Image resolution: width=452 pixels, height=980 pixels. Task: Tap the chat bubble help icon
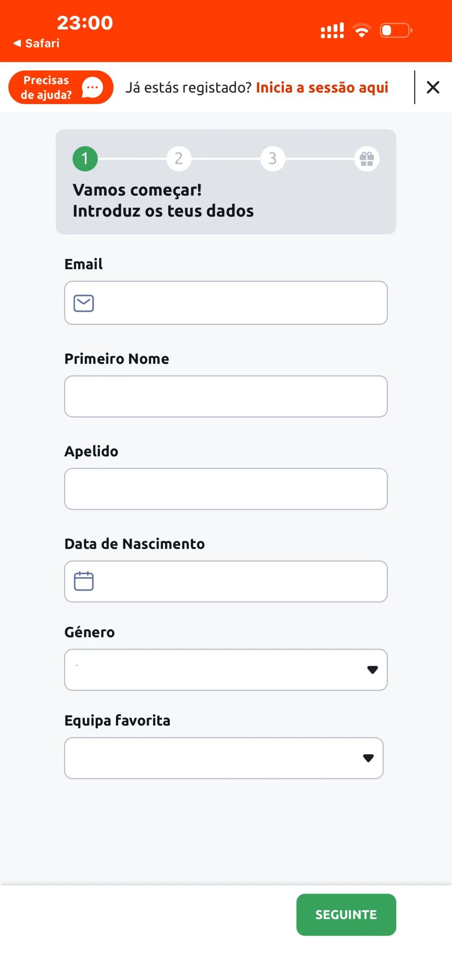[x=92, y=88]
